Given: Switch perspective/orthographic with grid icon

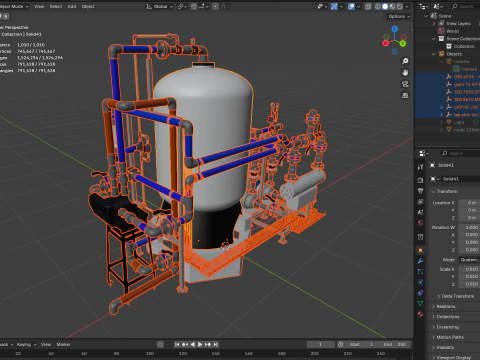Looking at the screenshot, I should 405,95.
